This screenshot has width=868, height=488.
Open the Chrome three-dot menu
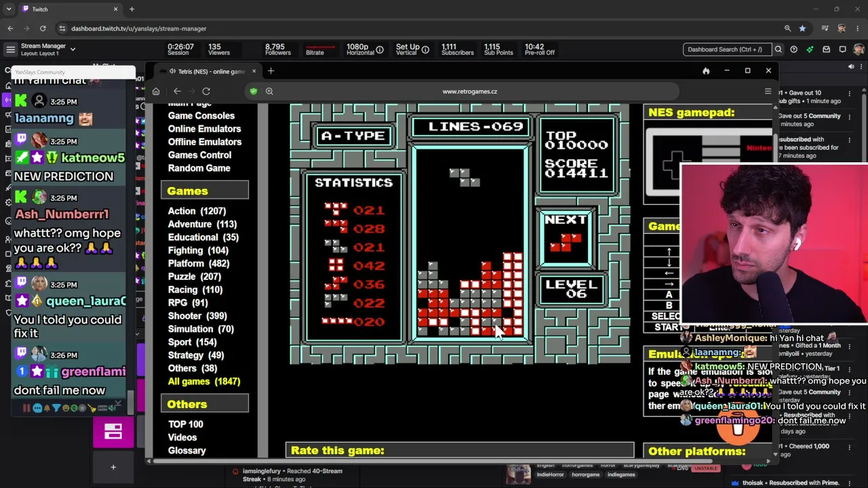(858, 28)
